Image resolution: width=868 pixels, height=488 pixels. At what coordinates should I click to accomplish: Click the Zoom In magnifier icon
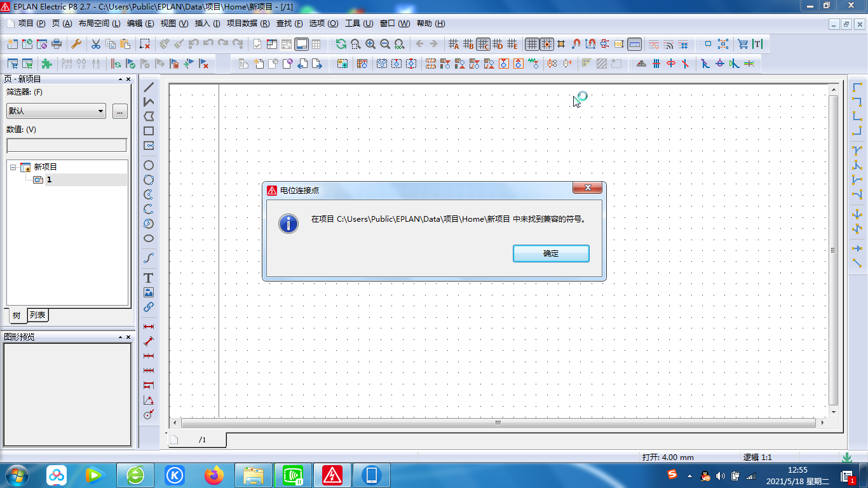[370, 44]
